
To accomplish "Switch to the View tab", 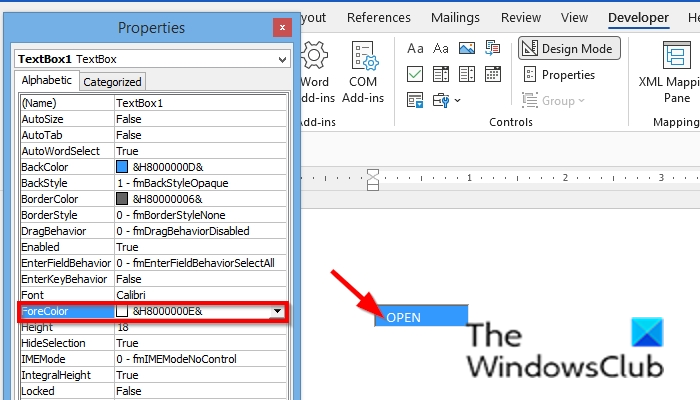I will click(574, 17).
